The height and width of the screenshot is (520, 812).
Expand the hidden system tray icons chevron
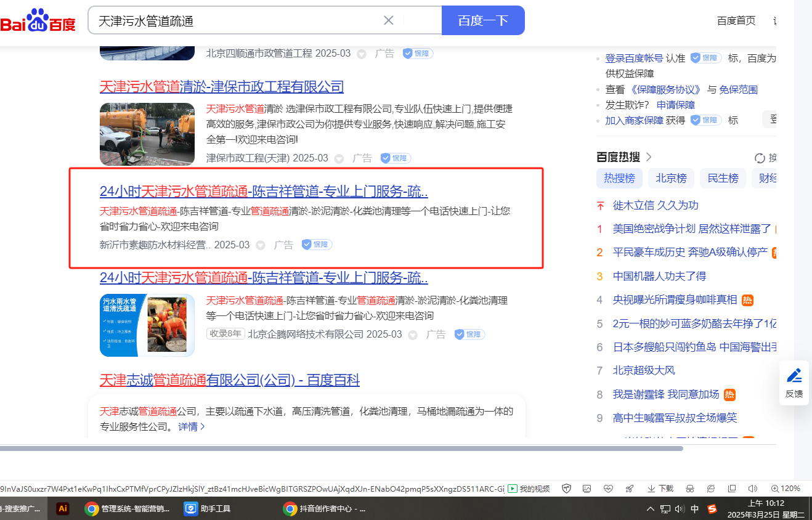point(651,509)
